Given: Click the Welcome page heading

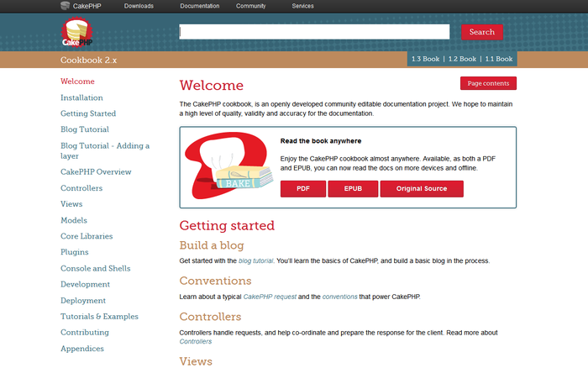Looking at the screenshot, I should pos(212,86).
